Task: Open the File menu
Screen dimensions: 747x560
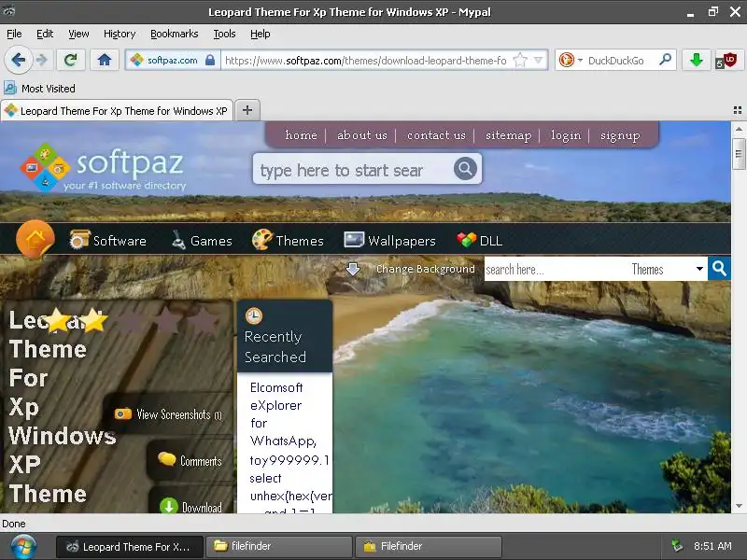Action: tap(14, 34)
